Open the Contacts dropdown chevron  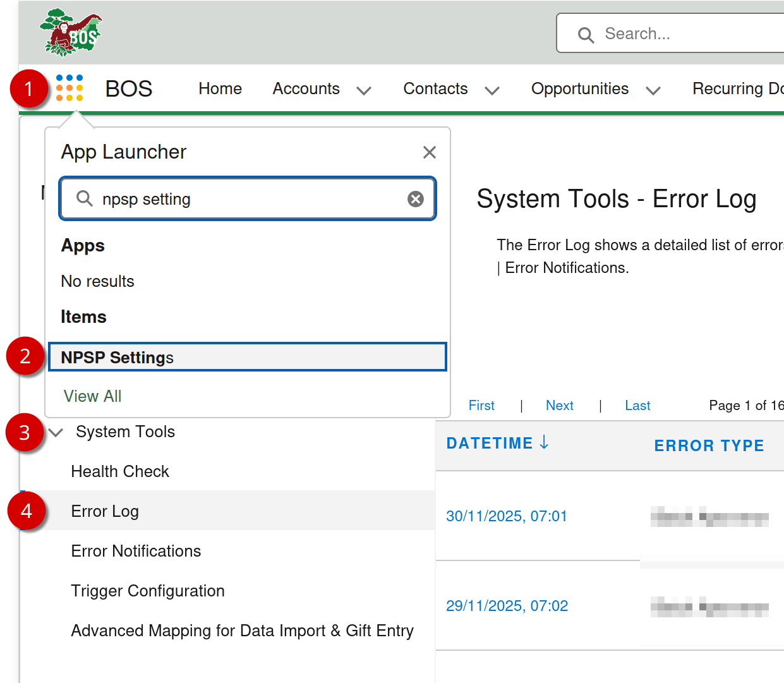point(492,90)
